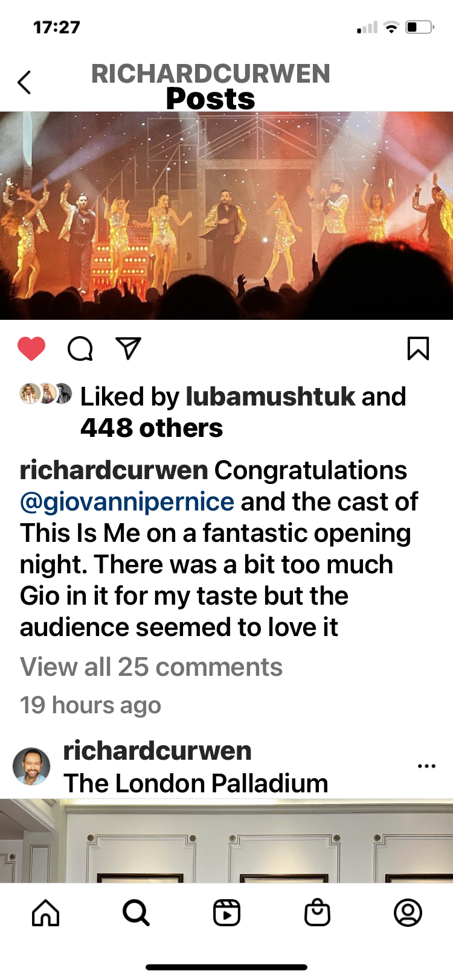
Task: Open the Profile tab icon
Action: pyautogui.click(x=408, y=912)
